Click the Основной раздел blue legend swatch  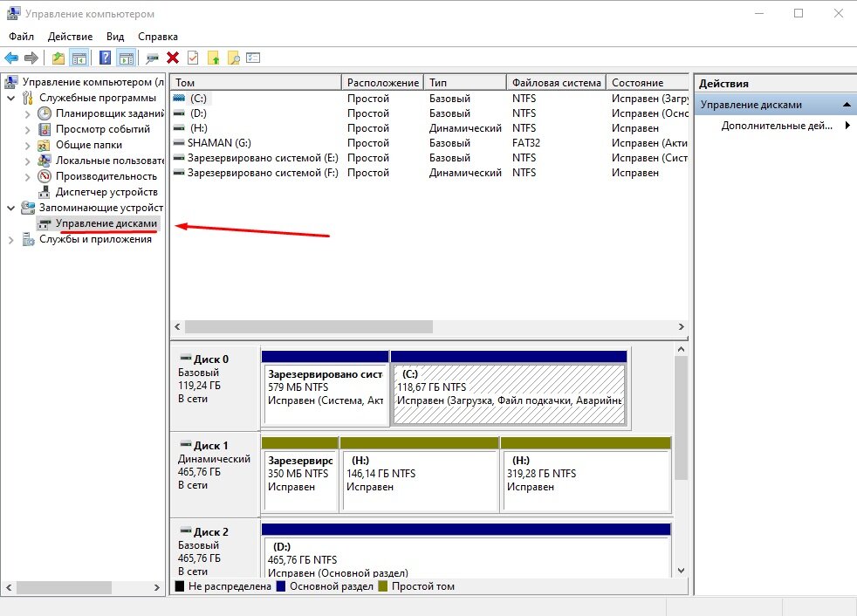[x=281, y=586]
